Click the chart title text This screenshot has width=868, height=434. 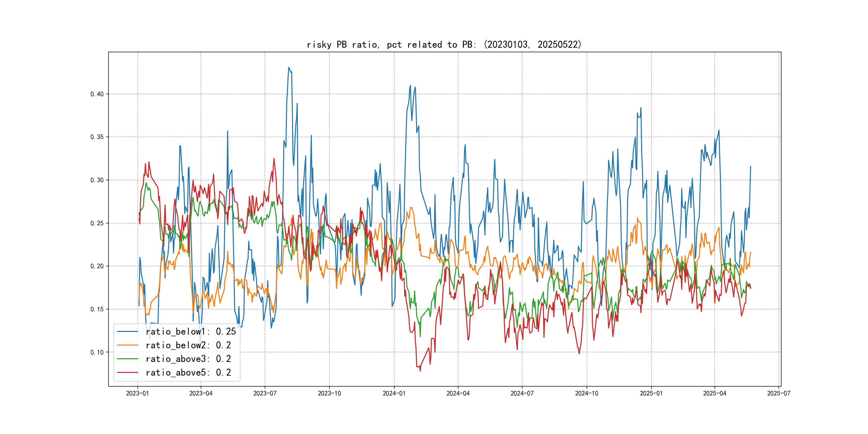(444, 44)
